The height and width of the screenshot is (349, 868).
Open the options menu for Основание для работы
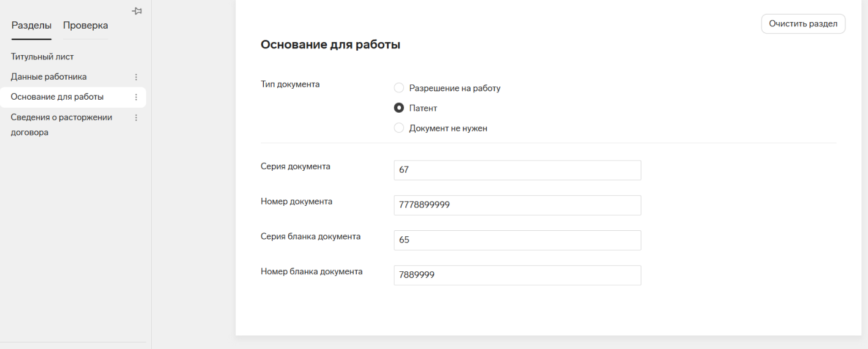click(136, 97)
